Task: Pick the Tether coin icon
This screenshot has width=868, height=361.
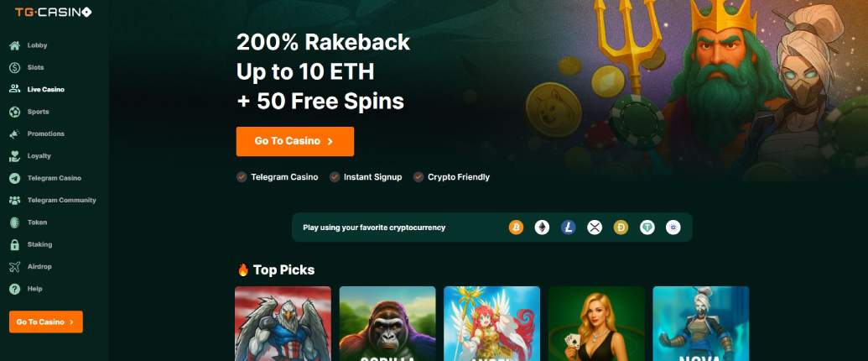Action: 647,228
